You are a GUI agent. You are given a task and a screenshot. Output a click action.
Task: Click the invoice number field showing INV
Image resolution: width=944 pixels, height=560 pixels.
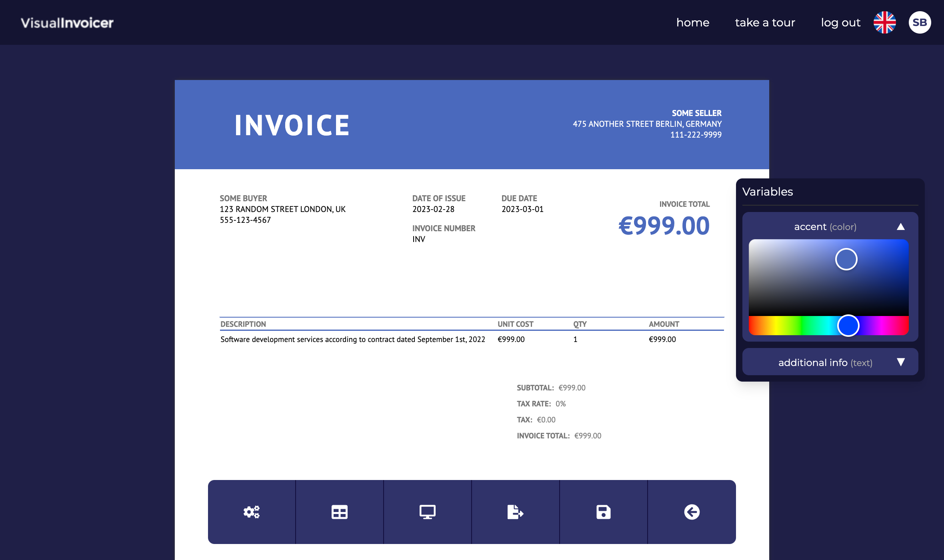click(418, 239)
